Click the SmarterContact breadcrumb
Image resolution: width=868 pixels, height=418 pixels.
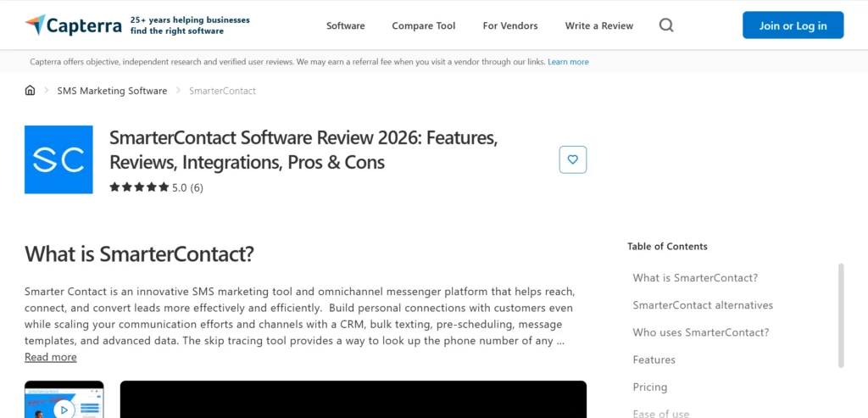coord(223,91)
